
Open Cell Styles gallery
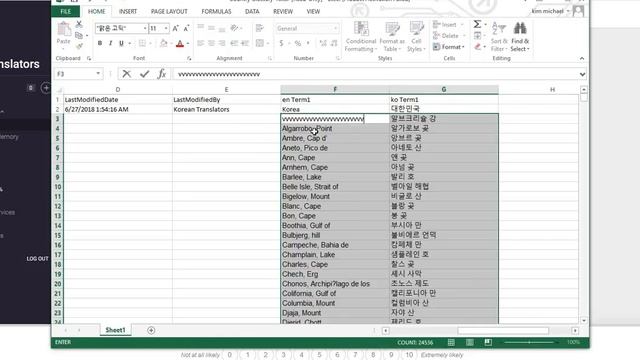(416, 36)
